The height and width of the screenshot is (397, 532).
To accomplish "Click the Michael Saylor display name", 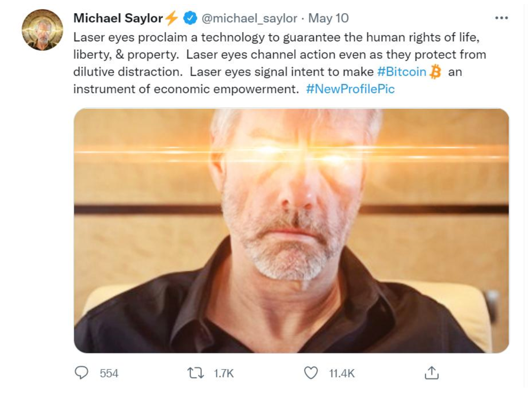I will (x=118, y=18).
